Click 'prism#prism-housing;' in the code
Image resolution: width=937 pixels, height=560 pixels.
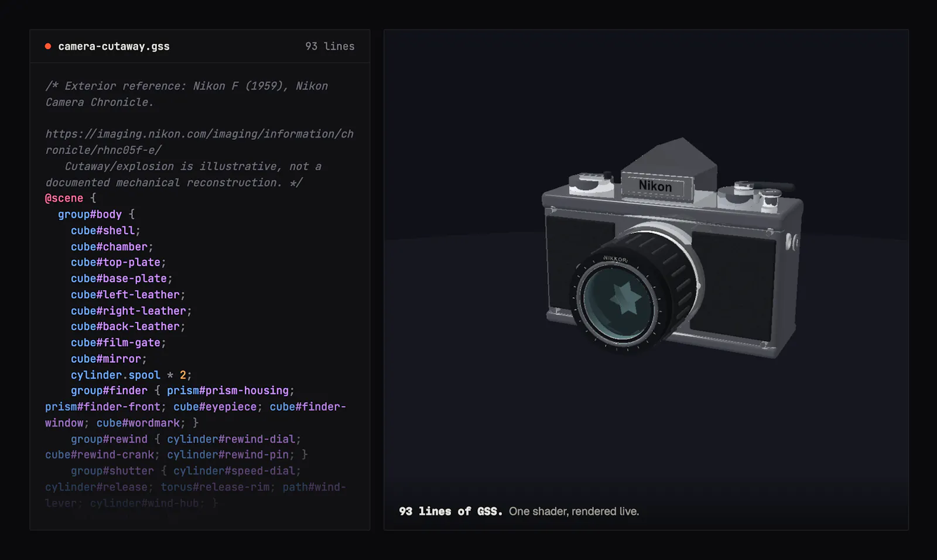231,390
